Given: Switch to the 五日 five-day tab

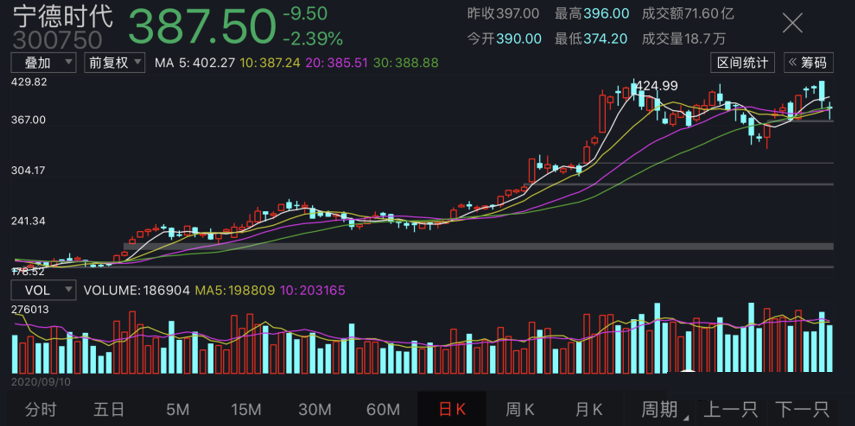Looking at the screenshot, I should [110, 409].
